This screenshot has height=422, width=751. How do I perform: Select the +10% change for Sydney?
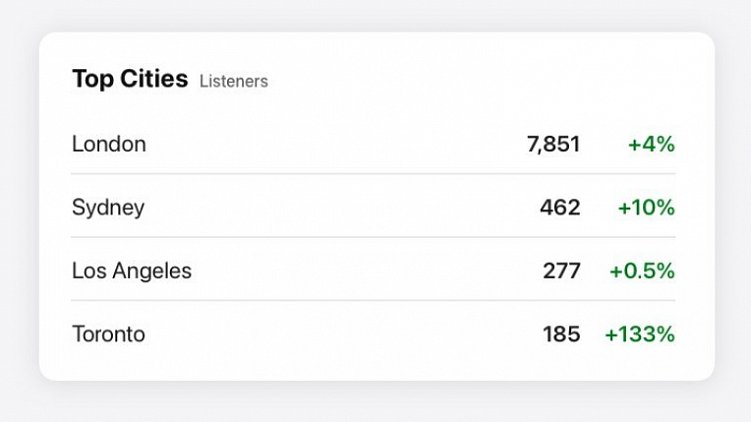coord(646,208)
